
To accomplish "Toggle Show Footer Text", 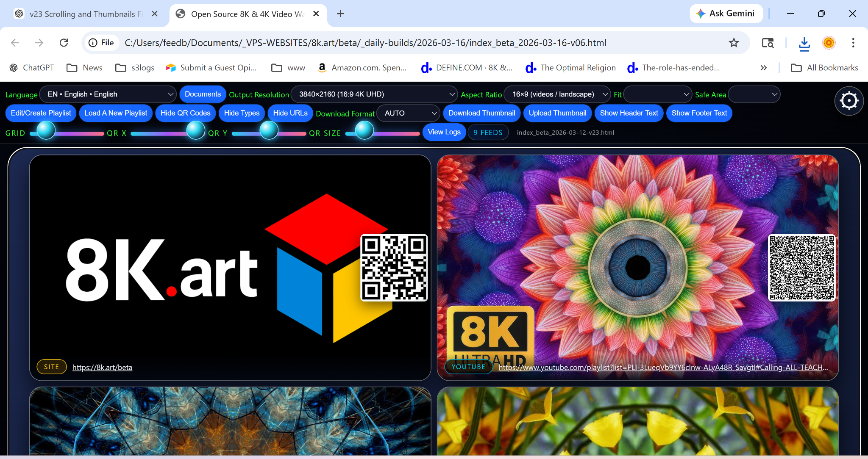I will click(699, 113).
